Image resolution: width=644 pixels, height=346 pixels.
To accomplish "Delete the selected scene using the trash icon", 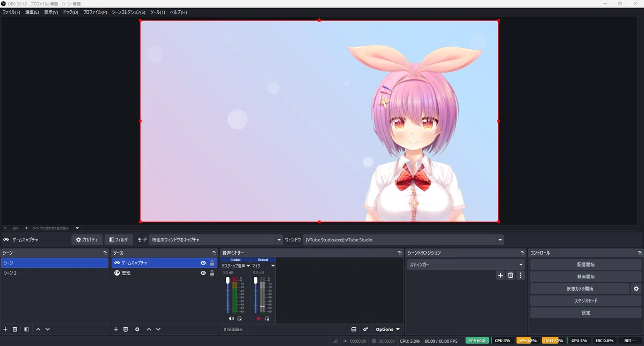I will [x=15, y=329].
